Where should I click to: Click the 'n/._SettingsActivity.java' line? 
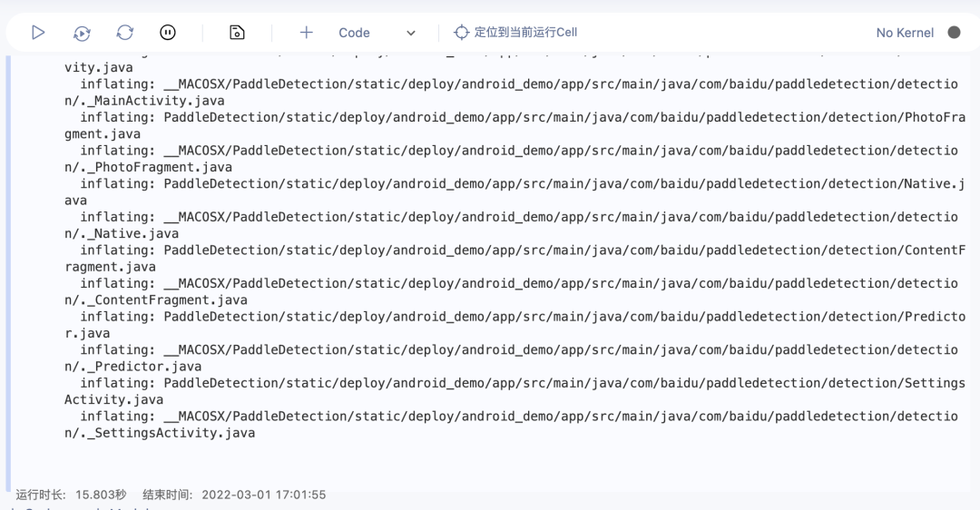(x=160, y=433)
